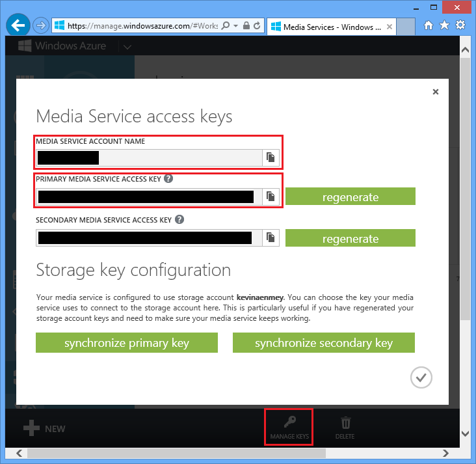Click the Delete trash icon
Image resolution: width=476 pixels, height=464 pixels.
point(345,423)
